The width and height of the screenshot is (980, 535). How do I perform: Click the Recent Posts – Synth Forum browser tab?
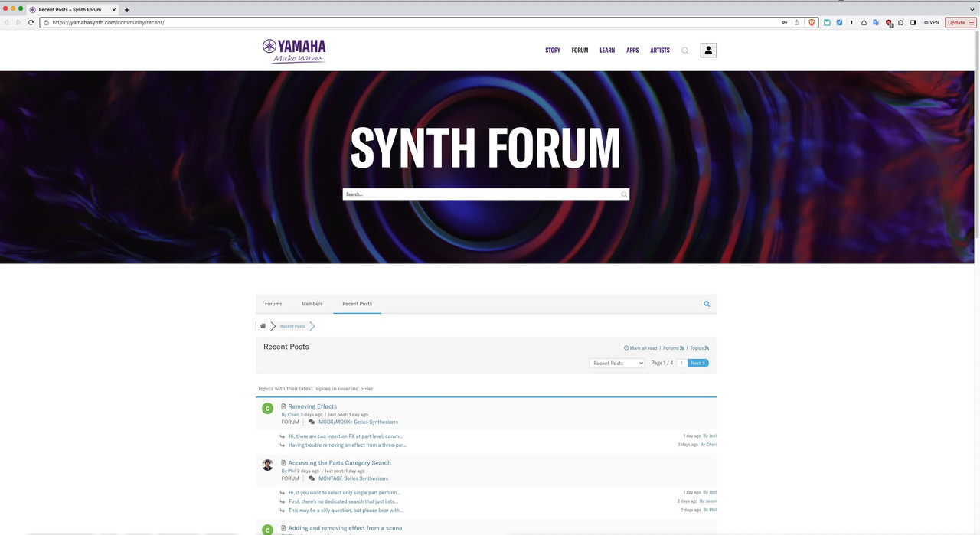[73, 10]
